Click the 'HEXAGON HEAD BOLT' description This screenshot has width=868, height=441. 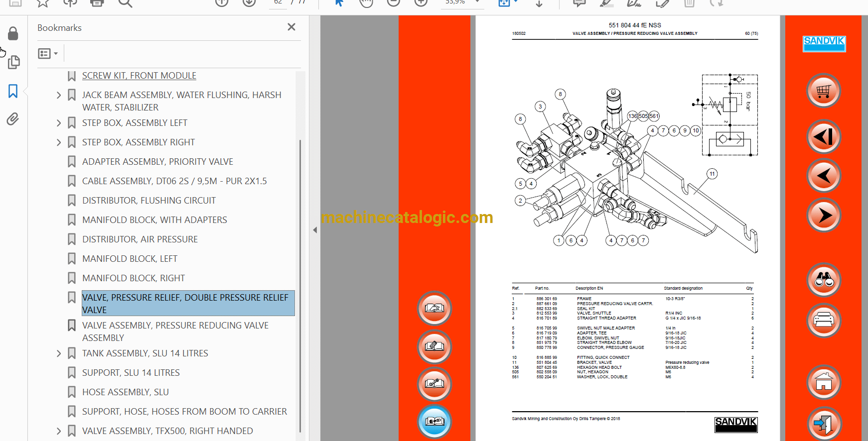pos(599,367)
